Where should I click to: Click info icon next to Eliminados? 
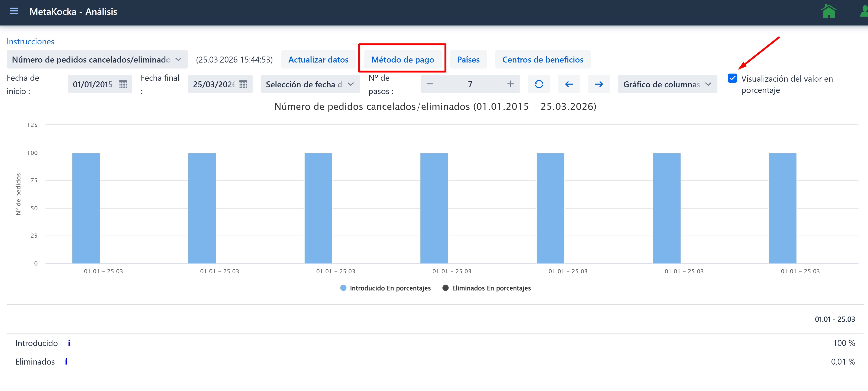point(66,362)
